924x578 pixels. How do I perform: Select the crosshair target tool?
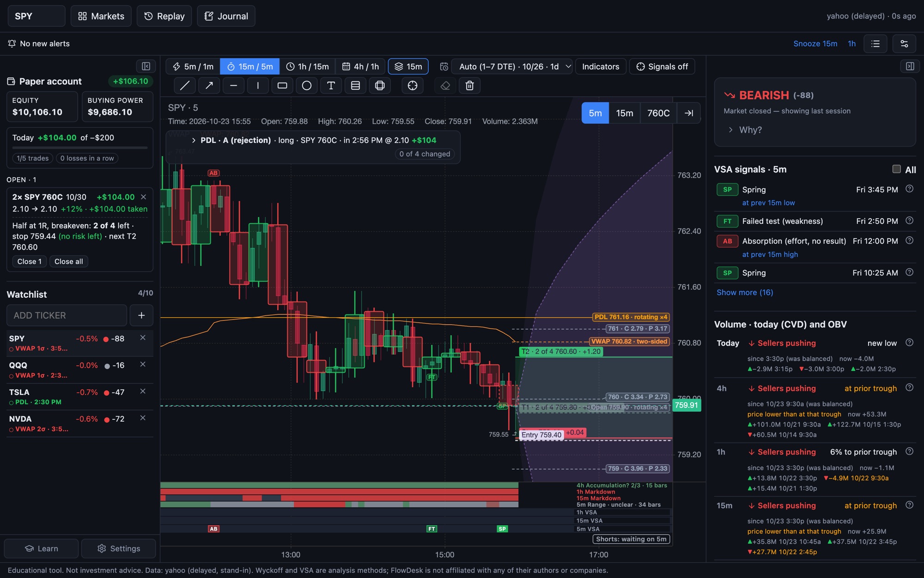click(x=413, y=86)
